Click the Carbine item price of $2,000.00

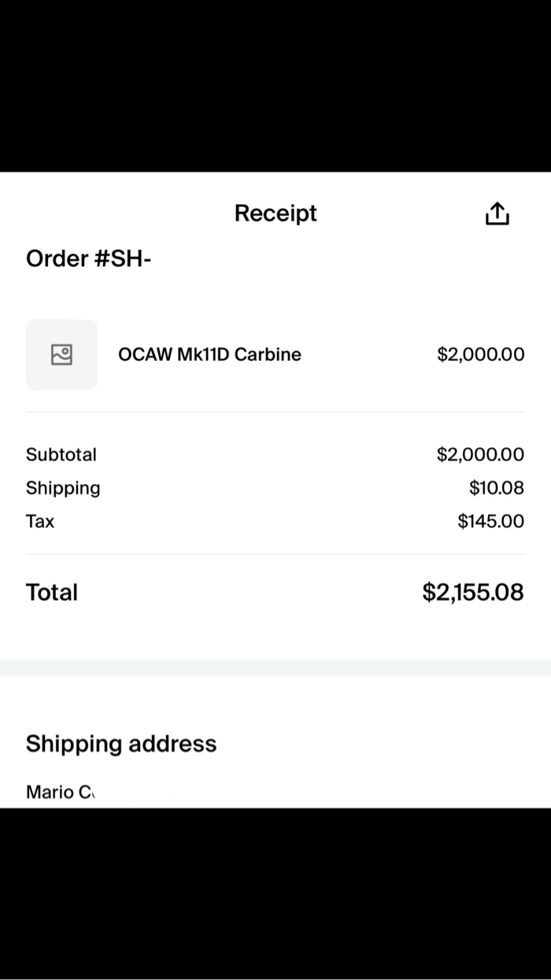(x=480, y=355)
